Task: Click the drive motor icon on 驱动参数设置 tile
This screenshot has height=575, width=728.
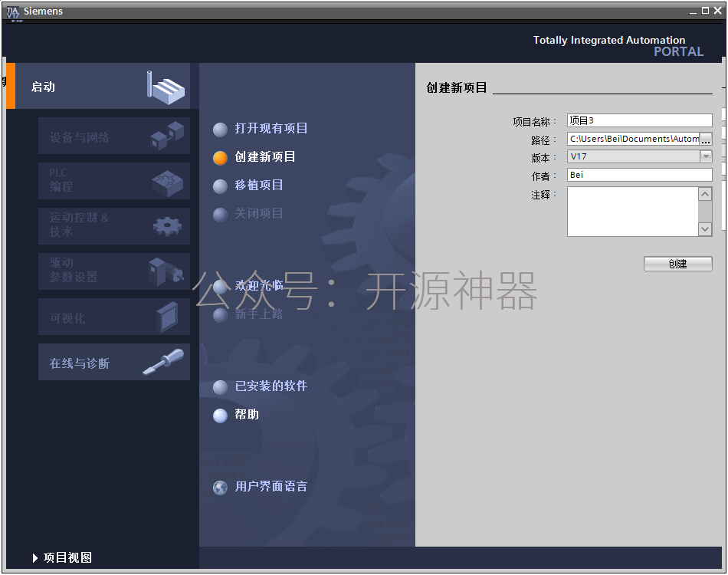Action: 166,271
